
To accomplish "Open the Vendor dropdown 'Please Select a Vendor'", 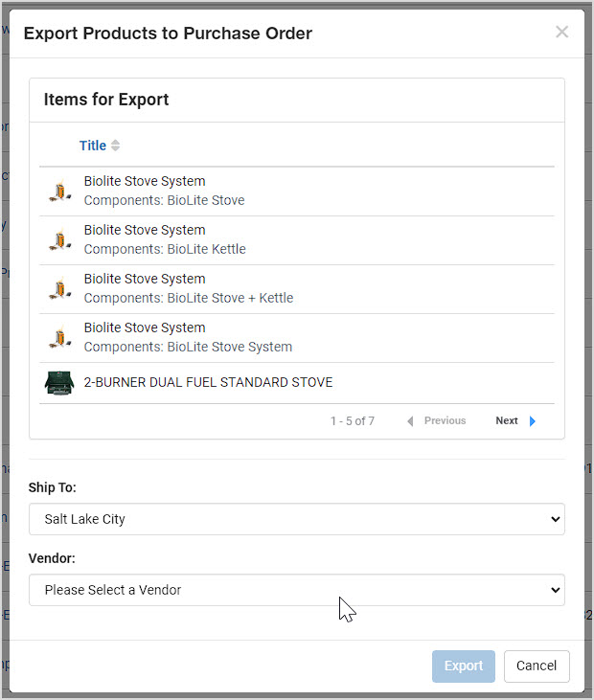I will coord(297,590).
